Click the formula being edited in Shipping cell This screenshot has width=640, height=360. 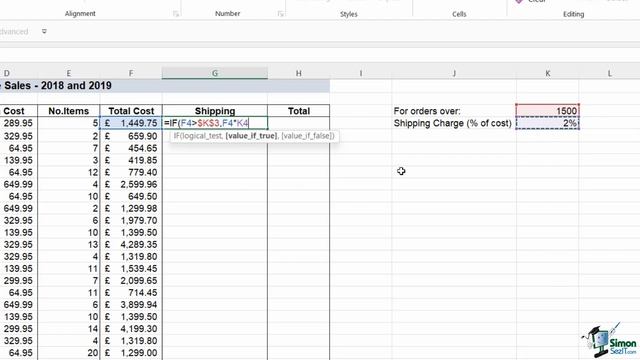click(x=215, y=123)
